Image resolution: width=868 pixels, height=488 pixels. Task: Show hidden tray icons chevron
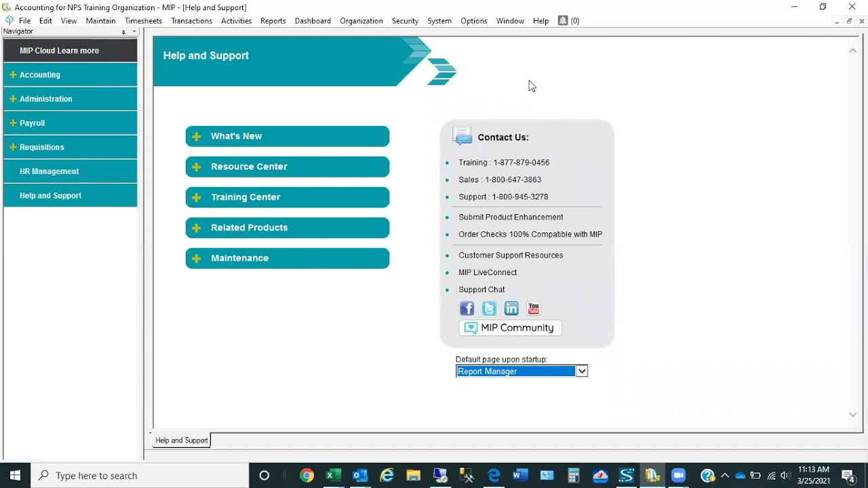click(x=725, y=475)
